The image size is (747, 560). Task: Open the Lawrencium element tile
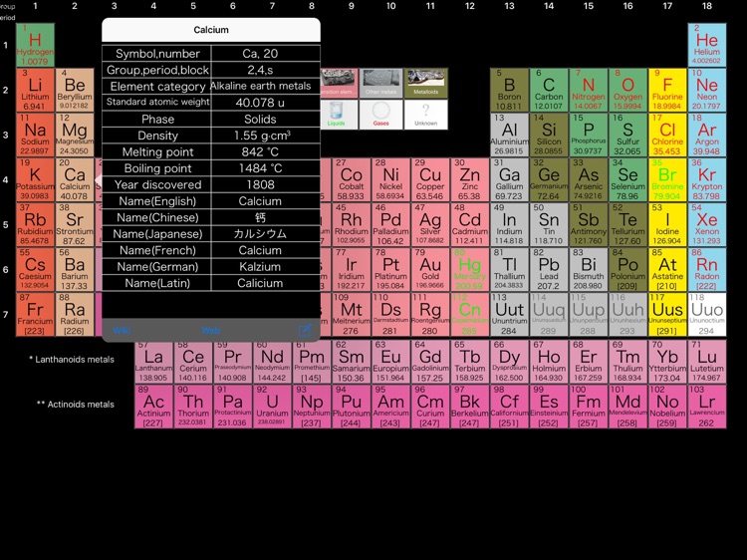click(707, 407)
